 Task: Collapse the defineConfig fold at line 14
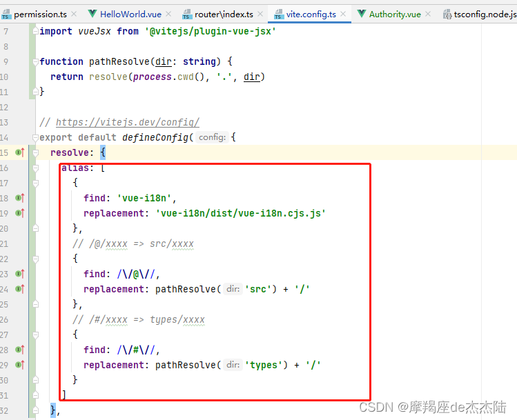pos(36,138)
